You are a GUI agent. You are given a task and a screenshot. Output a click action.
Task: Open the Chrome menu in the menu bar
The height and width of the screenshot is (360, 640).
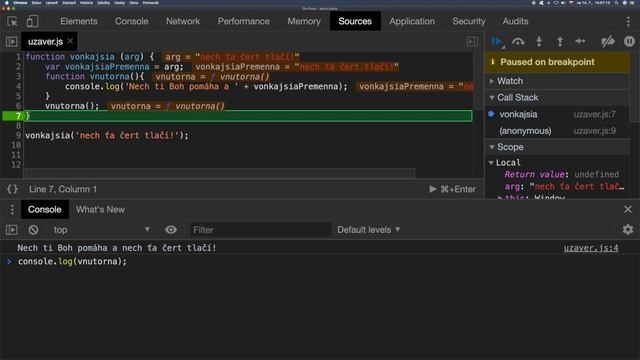pyautogui.click(x=20, y=3)
